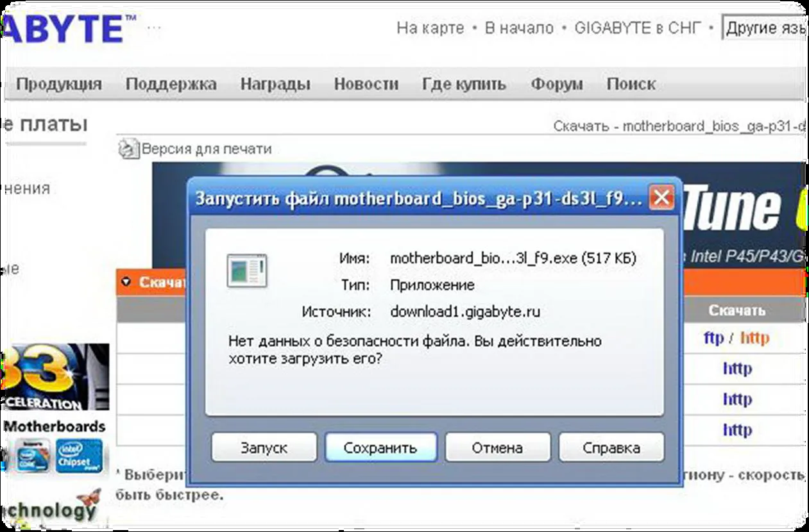Screen dimensions: 809x532
Task: Click the На карте link
Action: [430, 28]
